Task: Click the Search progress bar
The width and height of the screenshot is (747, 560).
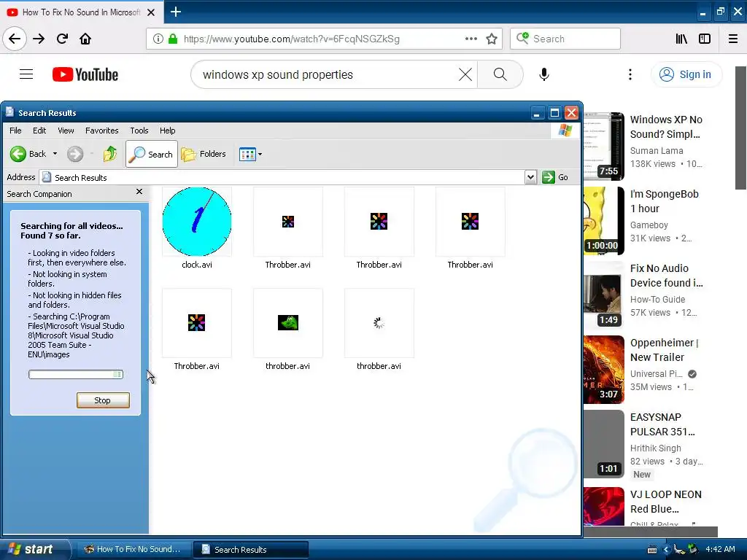Action: (76, 374)
